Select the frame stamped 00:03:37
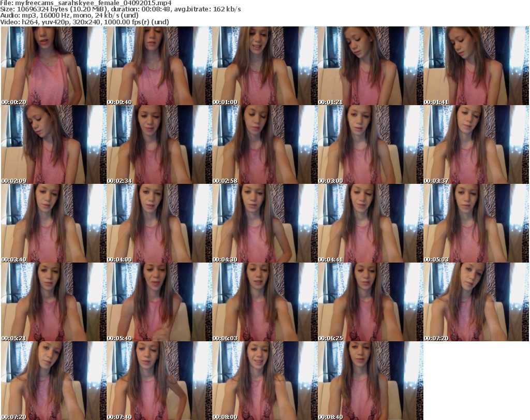Viewport: 530px width, 420px height. pyautogui.click(x=476, y=144)
